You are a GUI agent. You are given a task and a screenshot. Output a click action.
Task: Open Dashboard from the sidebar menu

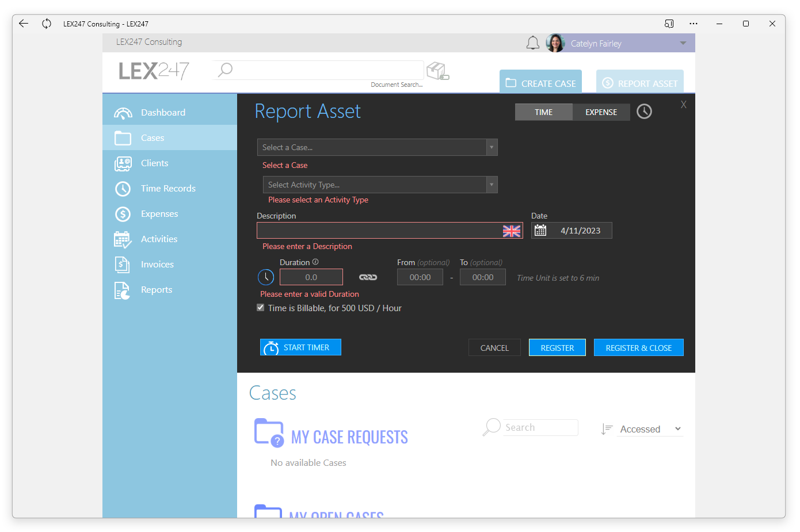pos(170,113)
